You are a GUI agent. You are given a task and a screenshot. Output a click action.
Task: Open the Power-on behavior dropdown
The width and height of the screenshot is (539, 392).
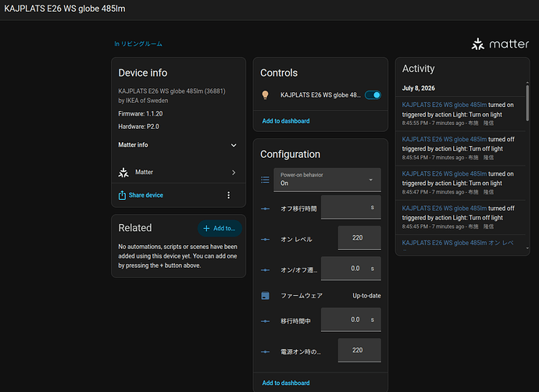(x=327, y=180)
